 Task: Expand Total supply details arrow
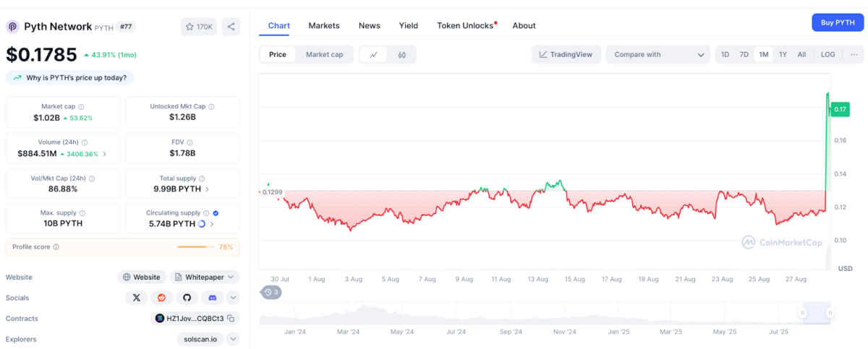pos(208,189)
